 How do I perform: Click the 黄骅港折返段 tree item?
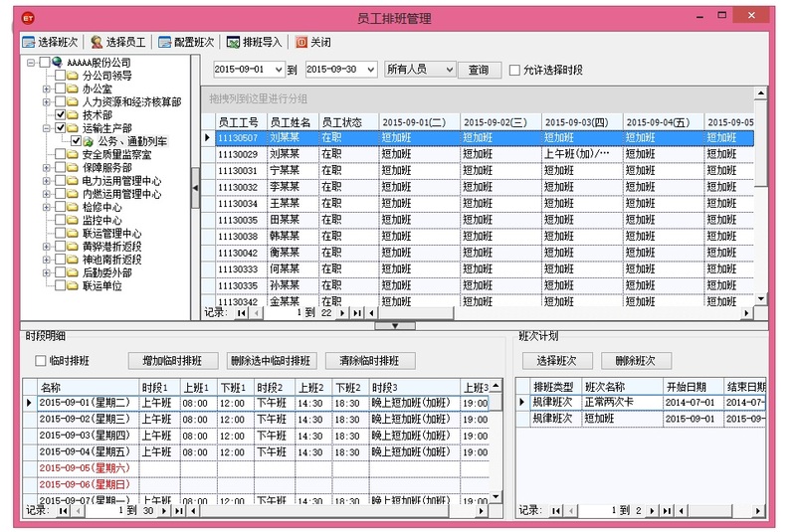[x=112, y=247]
